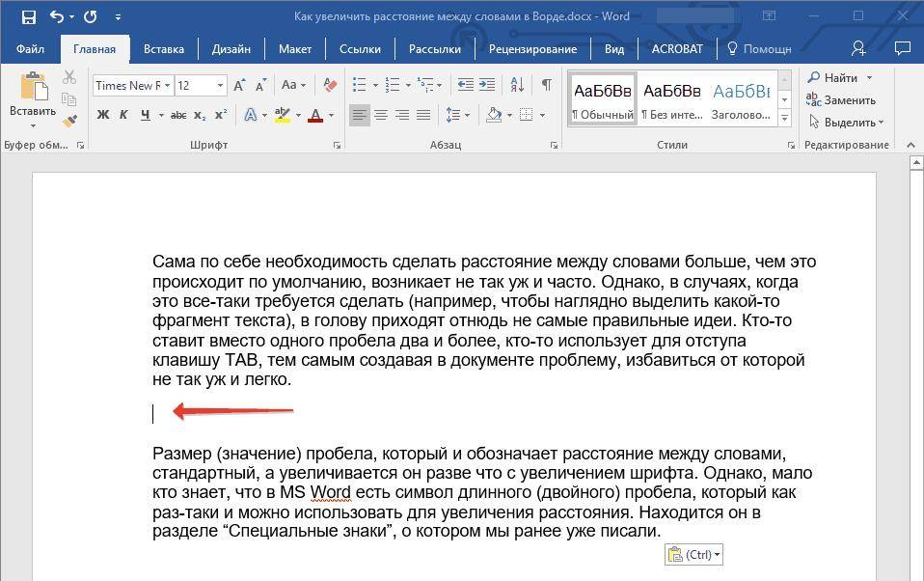
Task: Open the font size dropdown
Action: click(220, 85)
